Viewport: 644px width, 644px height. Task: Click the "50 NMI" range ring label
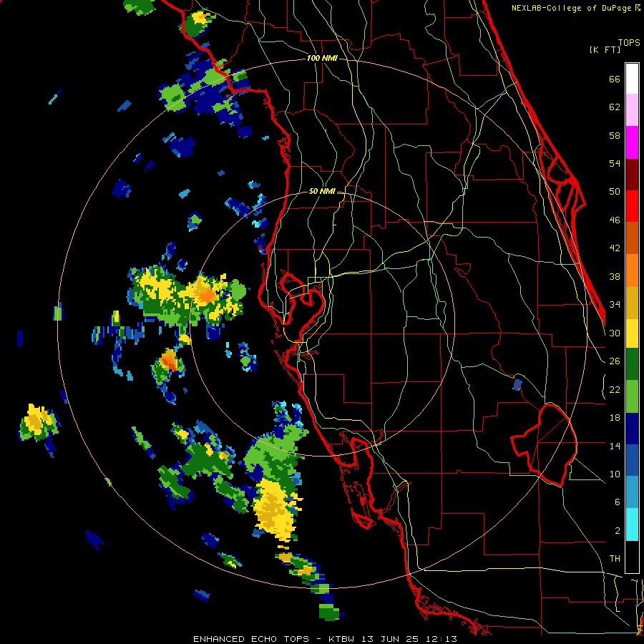(x=322, y=191)
